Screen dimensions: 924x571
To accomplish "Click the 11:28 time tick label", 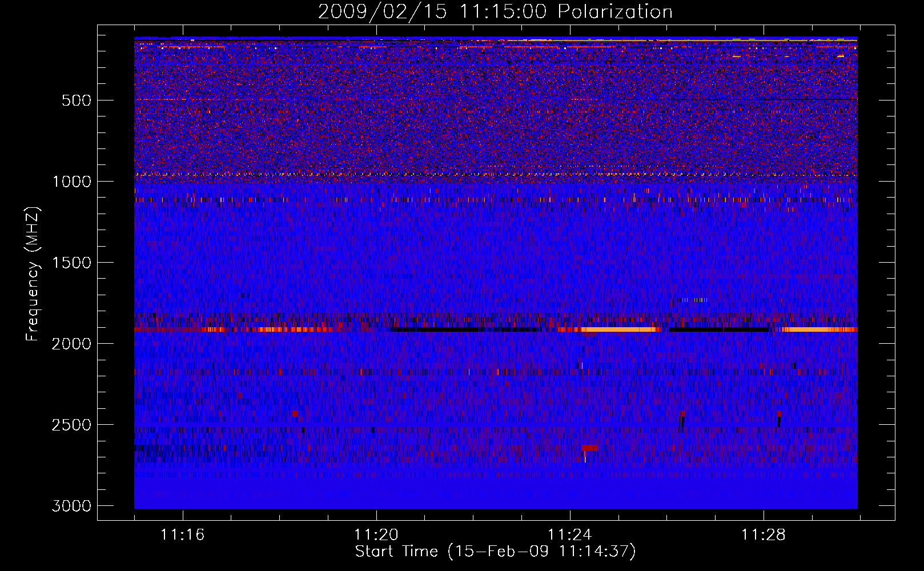I will [x=763, y=535].
